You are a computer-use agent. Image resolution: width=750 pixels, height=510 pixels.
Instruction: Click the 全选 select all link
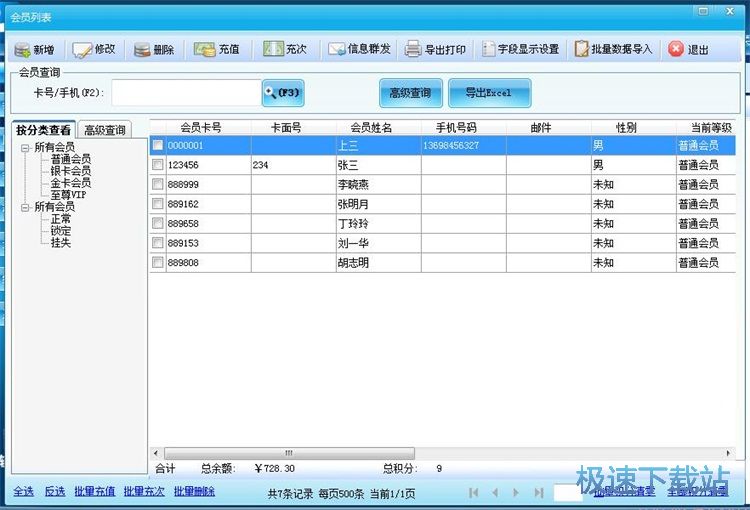pos(23,491)
